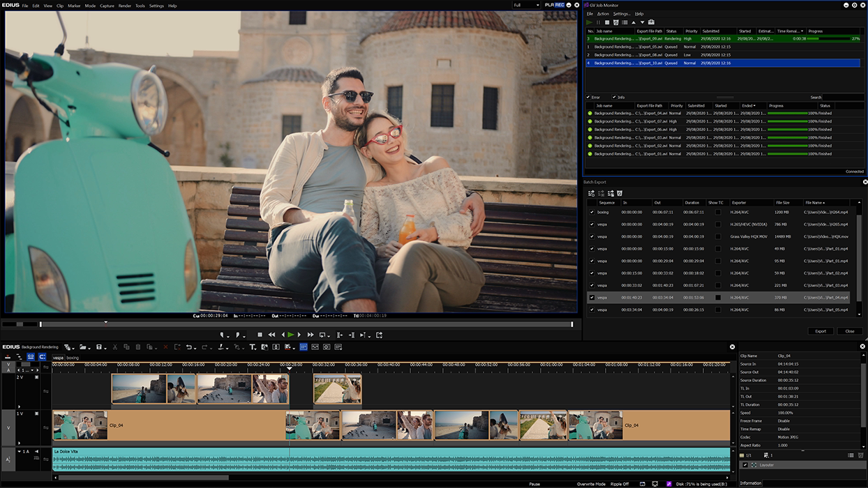Image resolution: width=868 pixels, height=488 pixels.
Task: Click the delete-item trash icon in Batch Export
Action: [620, 193]
